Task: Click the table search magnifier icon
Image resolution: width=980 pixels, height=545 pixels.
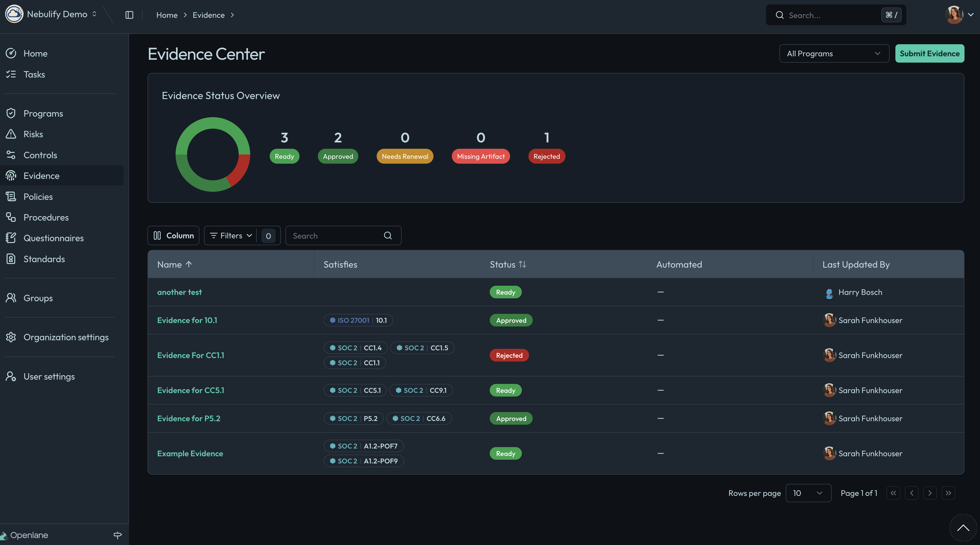Action: [388, 236]
